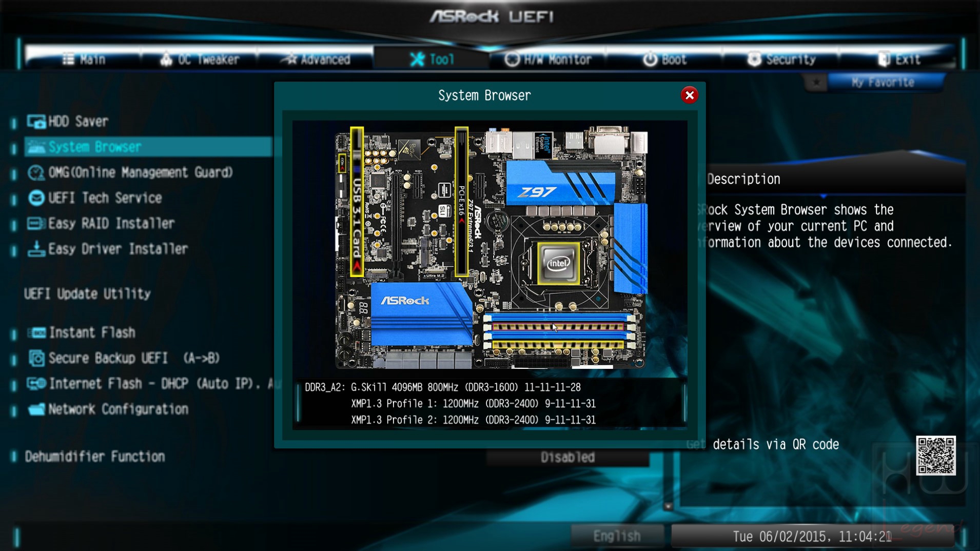Launch Easy Driver Installer entry
Viewport: 980px width, 551px height.
click(118, 249)
